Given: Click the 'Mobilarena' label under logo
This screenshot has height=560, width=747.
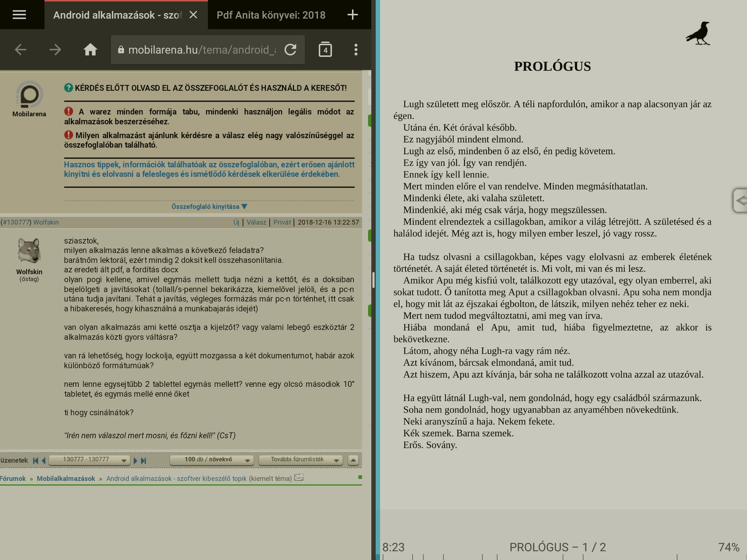Looking at the screenshot, I should tap(29, 114).
